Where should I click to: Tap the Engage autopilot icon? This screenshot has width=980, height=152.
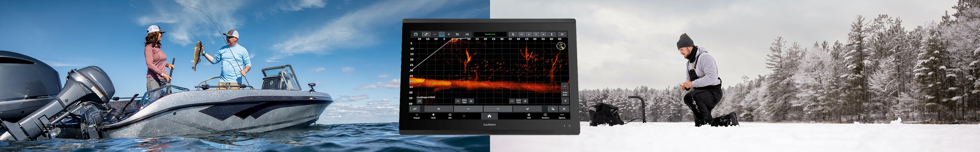point(417,116)
